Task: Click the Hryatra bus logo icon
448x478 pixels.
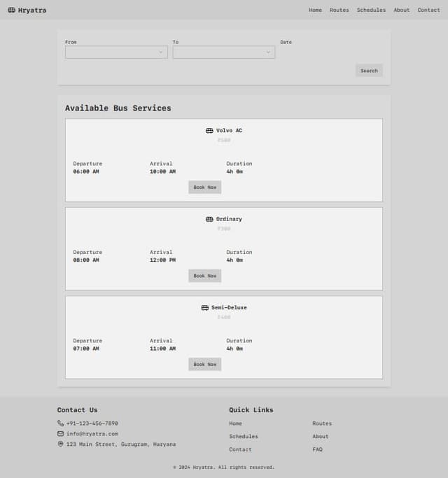Action: pos(11,10)
